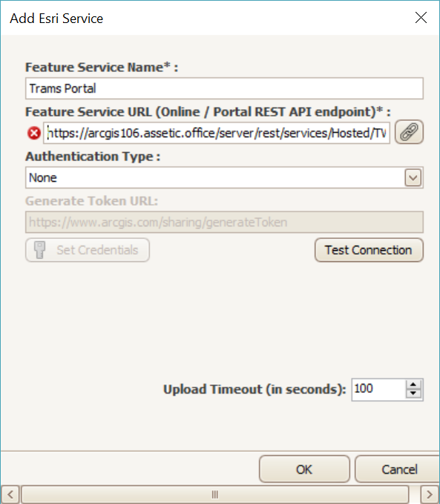Screen dimensions: 440x504
Task: Click the Set Credentials button
Action: point(88,249)
